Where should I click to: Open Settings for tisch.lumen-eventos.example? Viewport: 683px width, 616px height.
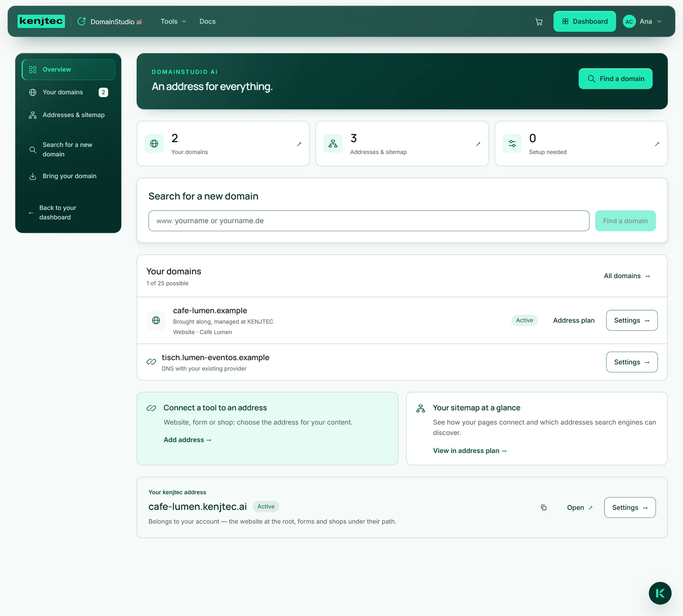click(x=632, y=362)
